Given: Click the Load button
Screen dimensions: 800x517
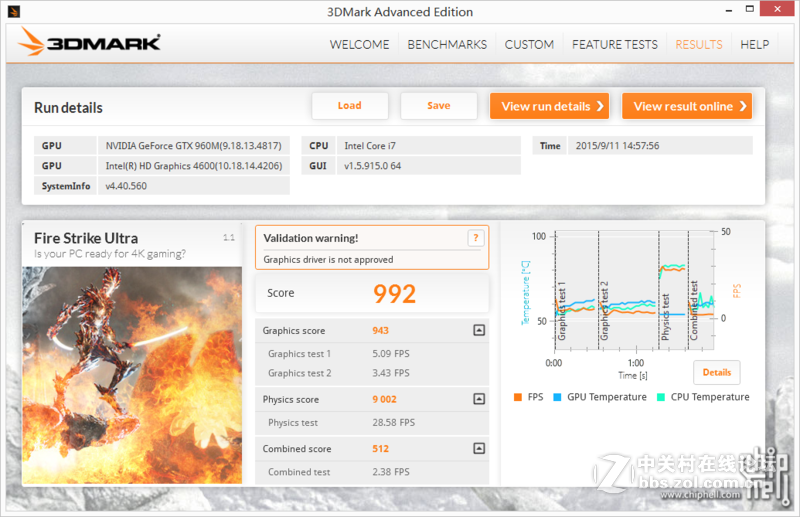Looking at the screenshot, I should [x=350, y=106].
